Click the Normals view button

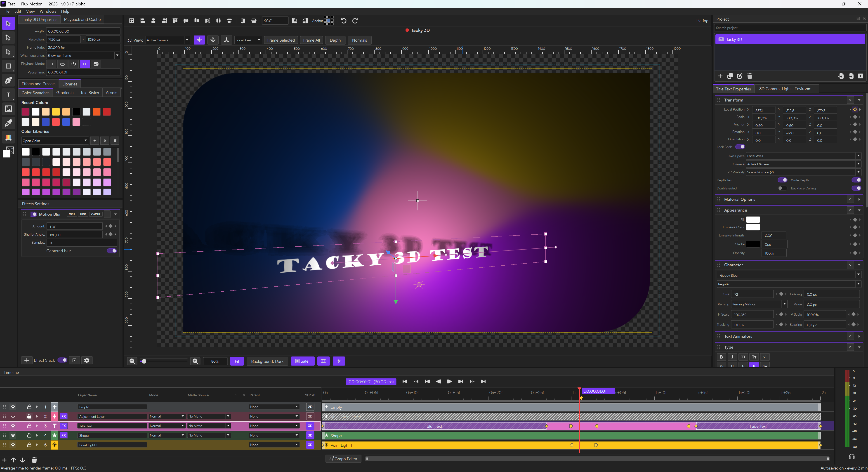[x=359, y=40]
